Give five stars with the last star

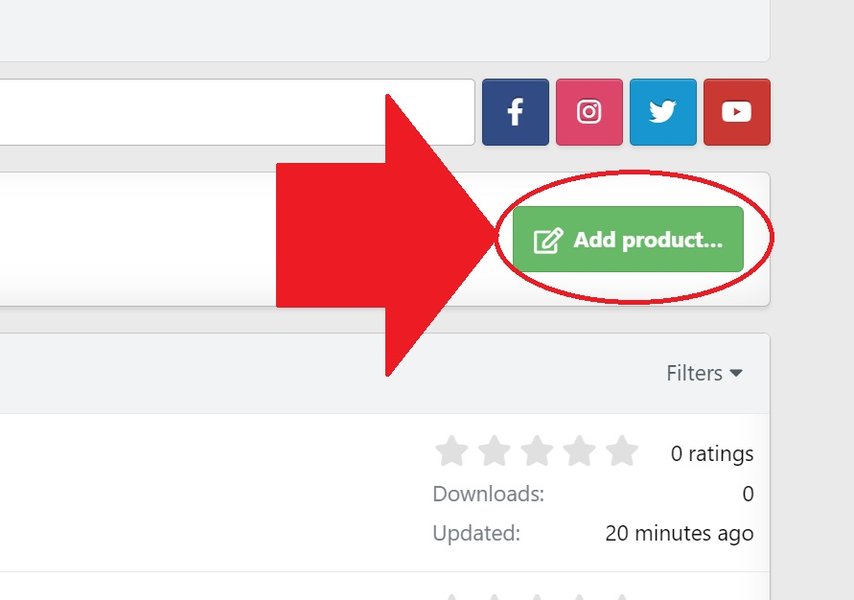(621, 452)
